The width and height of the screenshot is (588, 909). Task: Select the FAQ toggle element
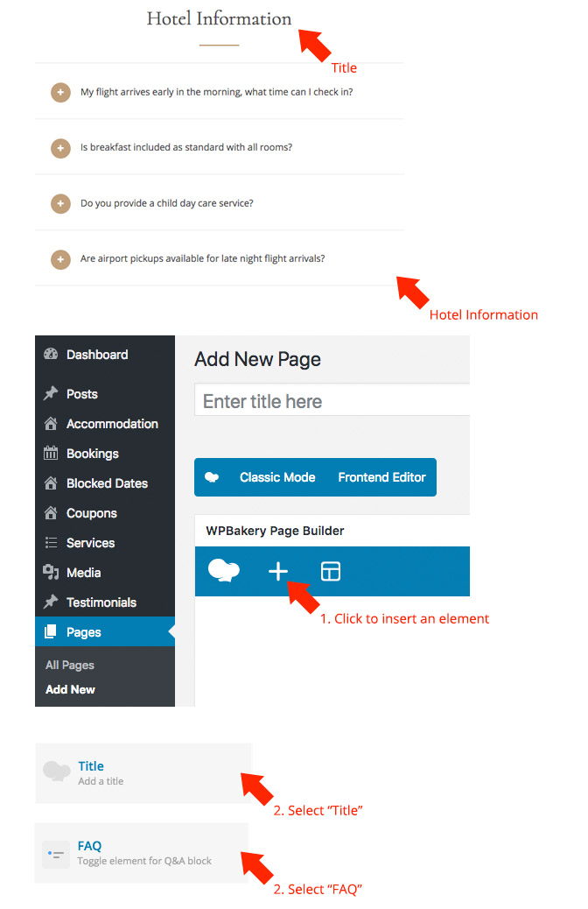(142, 853)
